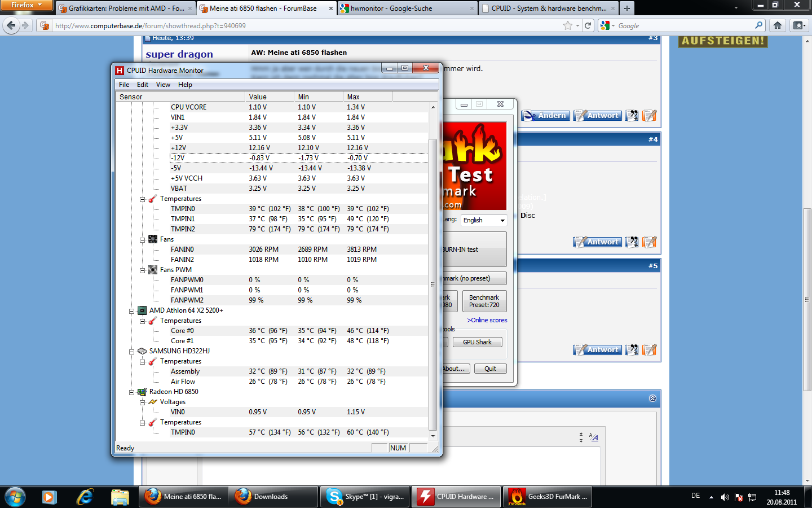The image size is (812, 508).
Task: Click the Hardware Monitor vertical scrollbar thumb
Action: click(433, 284)
